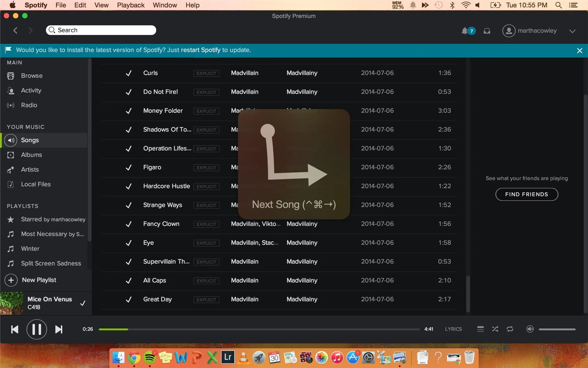Adjust the volume slider
Viewport: 588px width, 368px height.
(x=557, y=329)
